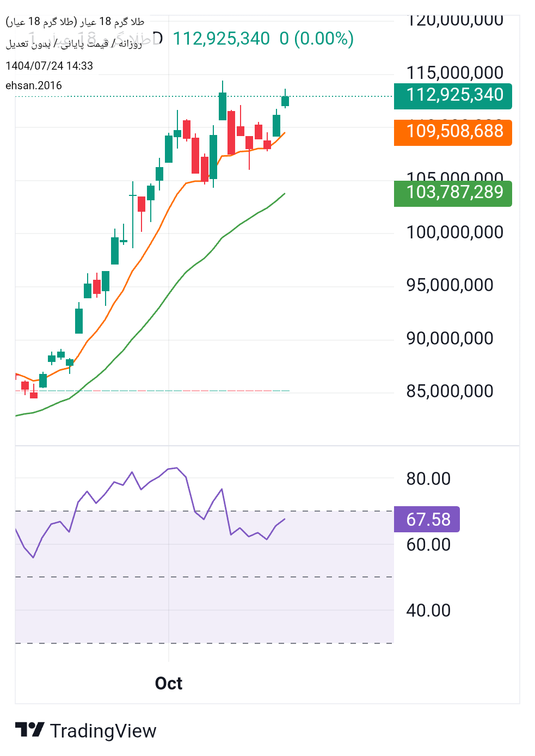Click the 0 (0.00%) change value
This screenshot has height=756, width=535.
pos(317,39)
